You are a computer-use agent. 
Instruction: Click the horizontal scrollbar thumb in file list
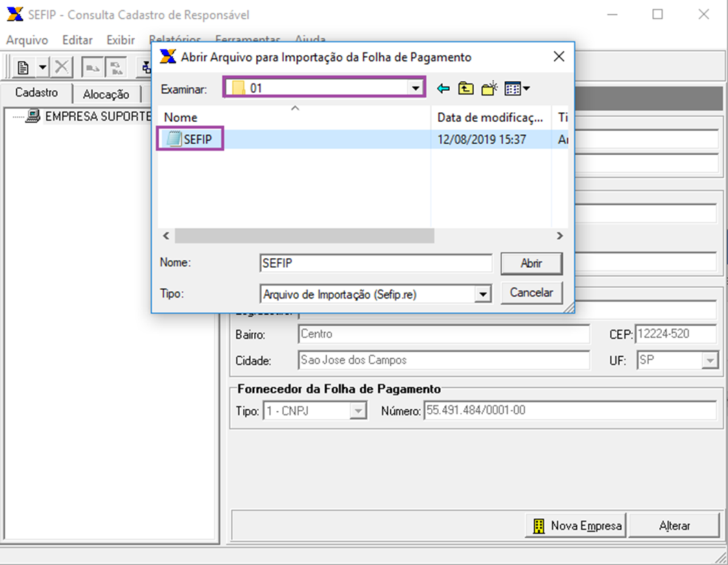tap(304, 235)
